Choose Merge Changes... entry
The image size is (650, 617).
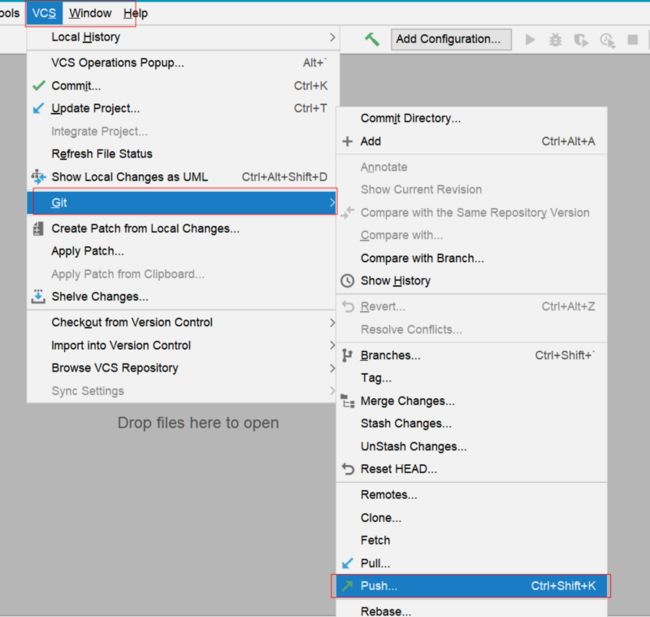point(472,401)
